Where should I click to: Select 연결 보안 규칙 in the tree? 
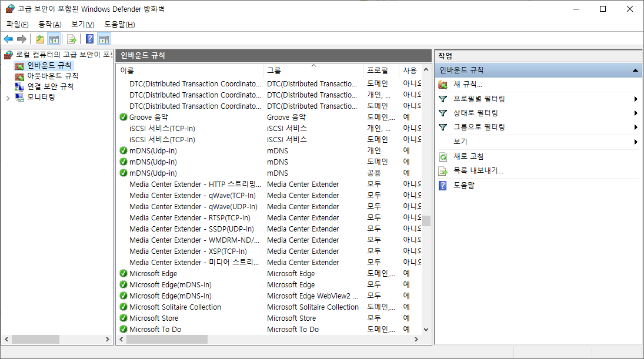51,86
